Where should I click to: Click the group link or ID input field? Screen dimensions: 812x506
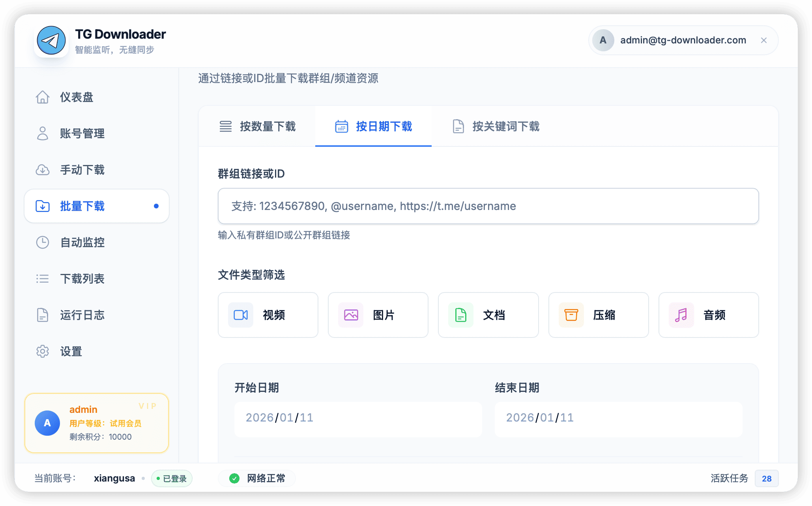click(x=488, y=206)
